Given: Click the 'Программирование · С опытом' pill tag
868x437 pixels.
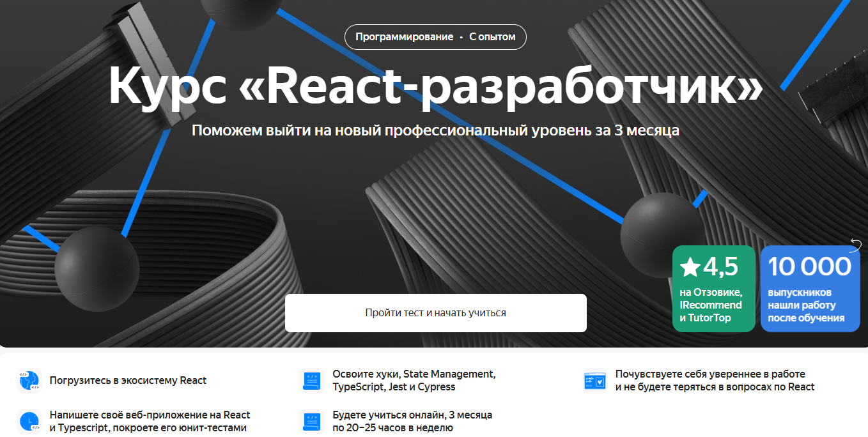Looking at the screenshot, I should [435, 37].
